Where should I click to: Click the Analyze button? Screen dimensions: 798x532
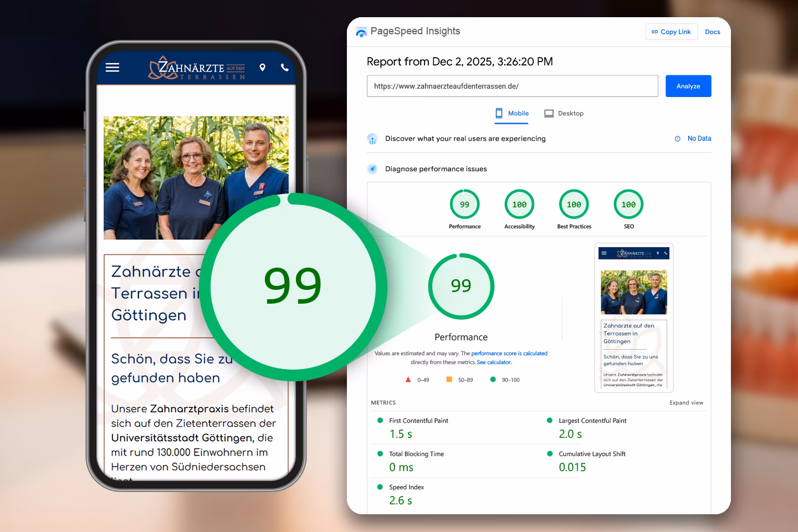coord(688,86)
